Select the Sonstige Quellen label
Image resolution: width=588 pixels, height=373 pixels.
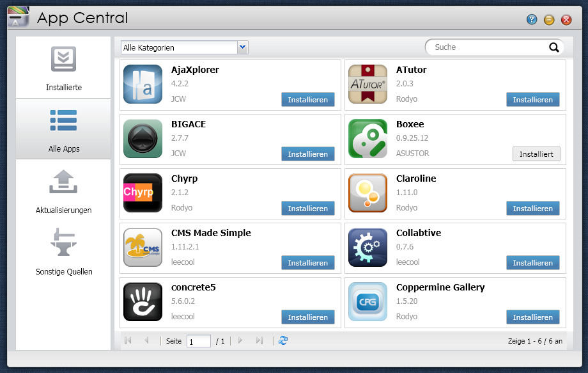pyautogui.click(x=64, y=271)
